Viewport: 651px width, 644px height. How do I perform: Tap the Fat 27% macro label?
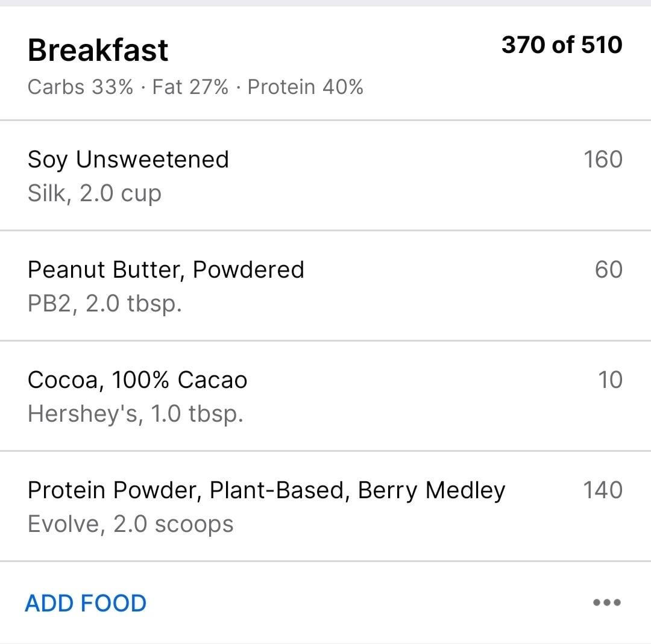pos(190,87)
